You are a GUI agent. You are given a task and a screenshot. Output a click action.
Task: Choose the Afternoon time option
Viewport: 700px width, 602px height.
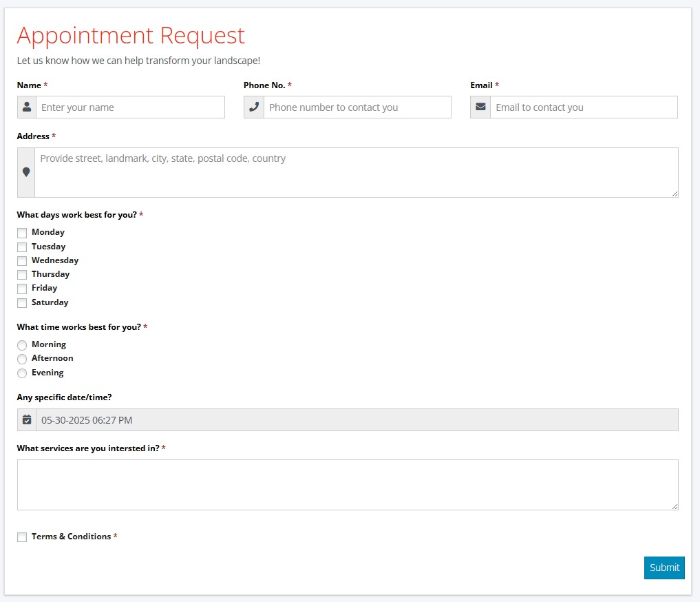point(22,359)
